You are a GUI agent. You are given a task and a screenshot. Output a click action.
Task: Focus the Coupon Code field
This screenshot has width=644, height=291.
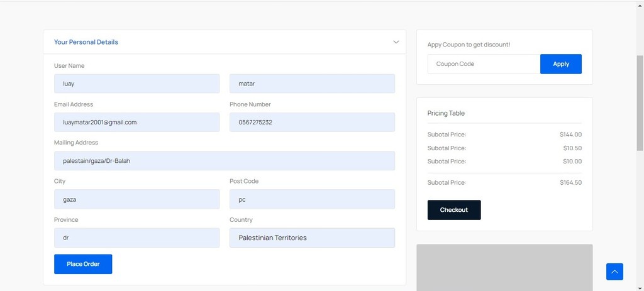click(x=484, y=64)
